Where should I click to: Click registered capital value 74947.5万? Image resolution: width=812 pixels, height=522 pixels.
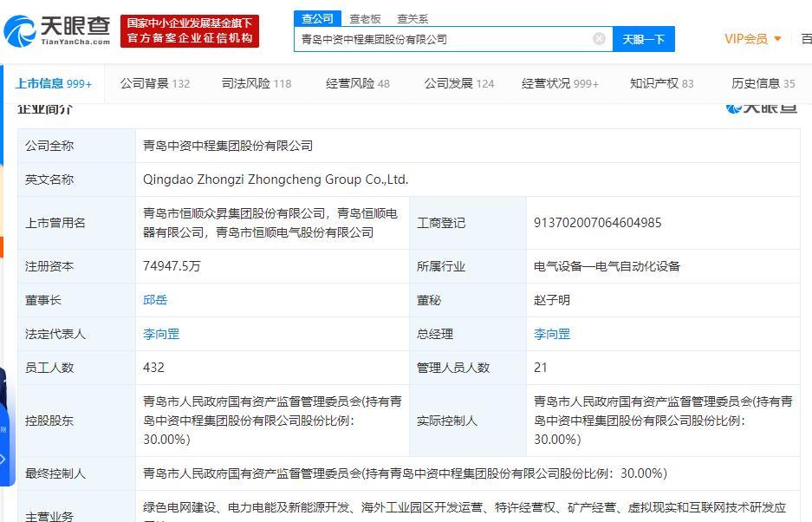click(x=172, y=266)
